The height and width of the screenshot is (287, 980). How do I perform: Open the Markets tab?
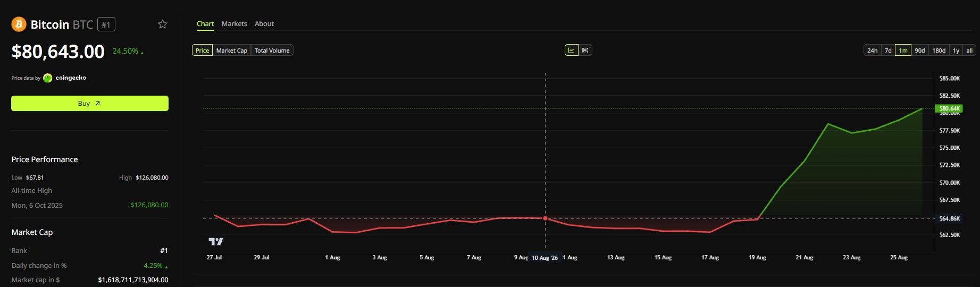click(x=234, y=24)
